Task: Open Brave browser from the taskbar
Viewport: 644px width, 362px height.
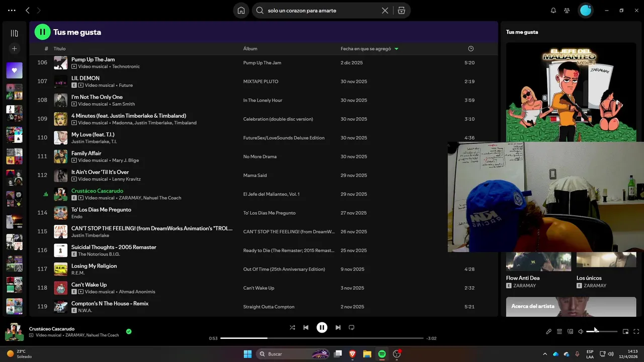Action: (352, 354)
